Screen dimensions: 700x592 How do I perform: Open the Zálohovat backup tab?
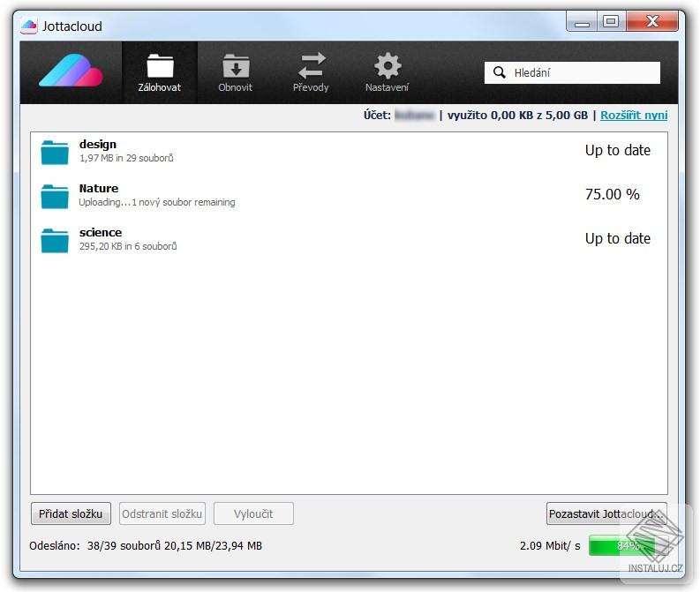(x=160, y=72)
